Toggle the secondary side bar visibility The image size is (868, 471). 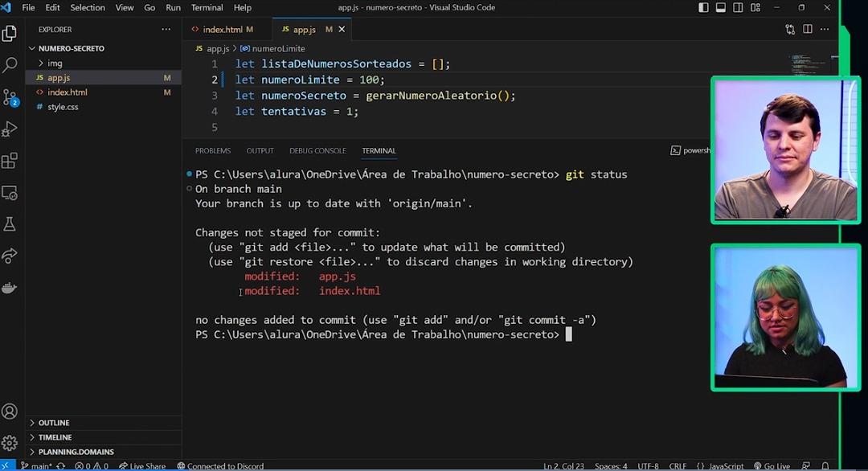(738, 8)
